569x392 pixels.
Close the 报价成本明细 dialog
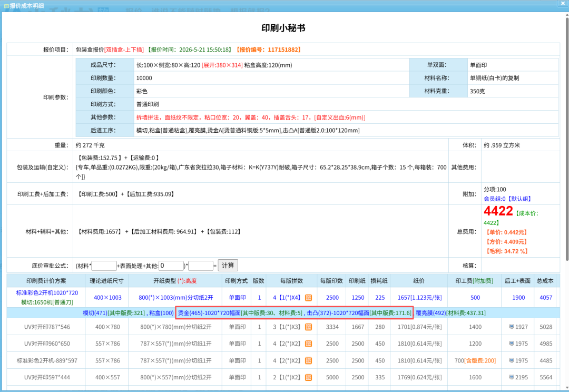563,3
